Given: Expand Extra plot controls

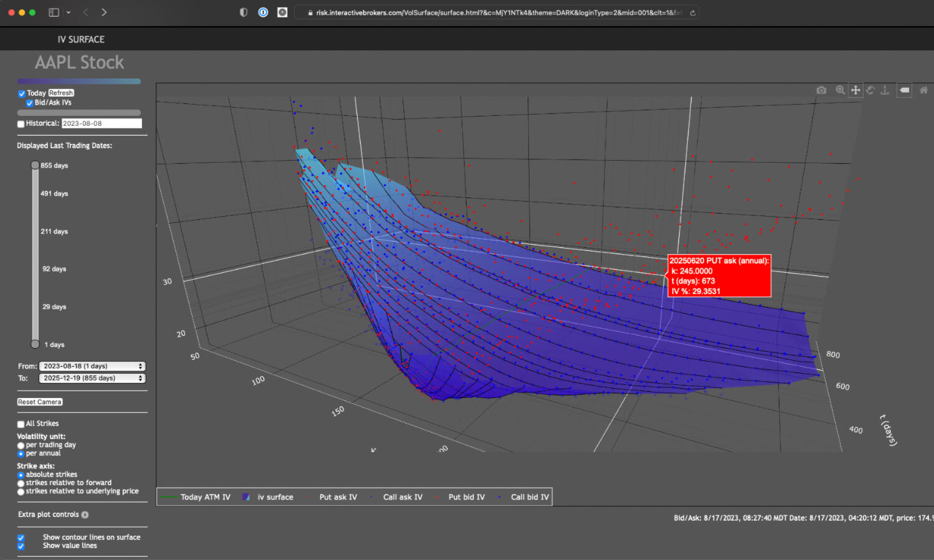Looking at the screenshot, I should (x=85, y=515).
